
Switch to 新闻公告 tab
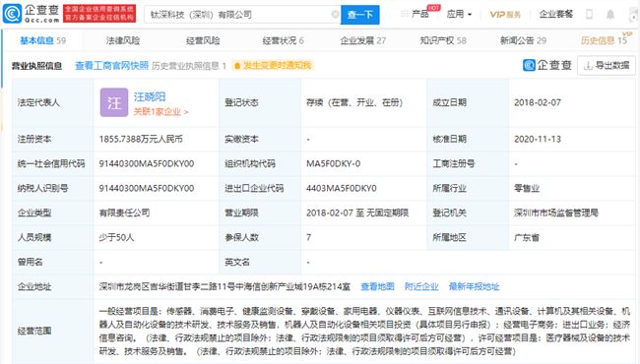523,40
